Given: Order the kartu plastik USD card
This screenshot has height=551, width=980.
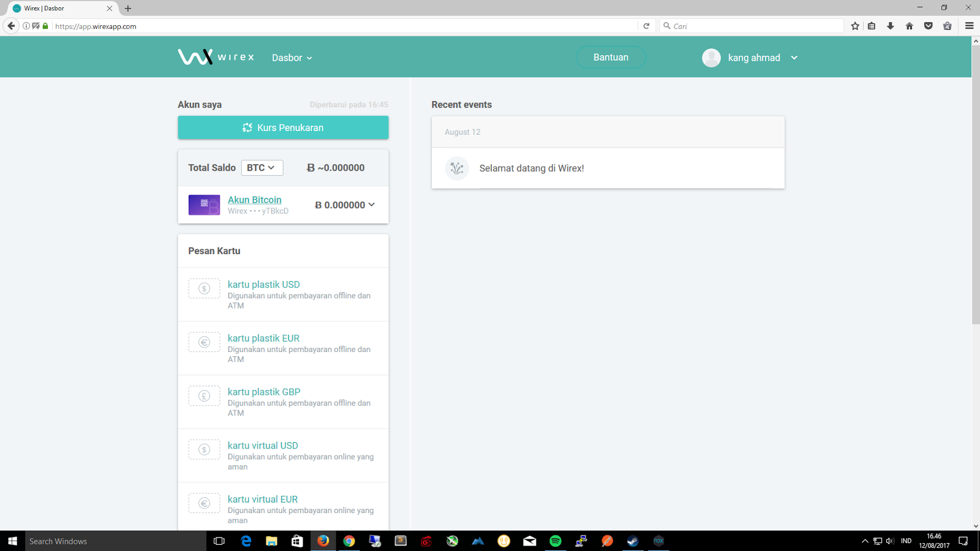Looking at the screenshot, I should coord(264,284).
